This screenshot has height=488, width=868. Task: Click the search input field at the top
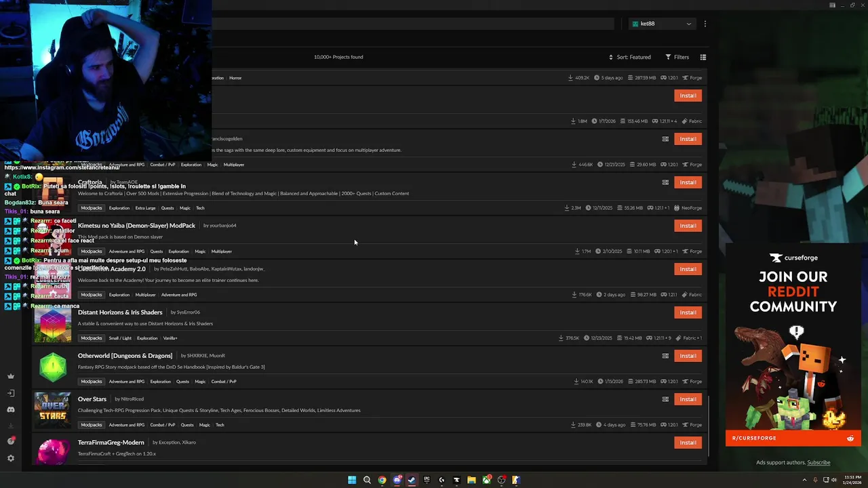[412, 24]
